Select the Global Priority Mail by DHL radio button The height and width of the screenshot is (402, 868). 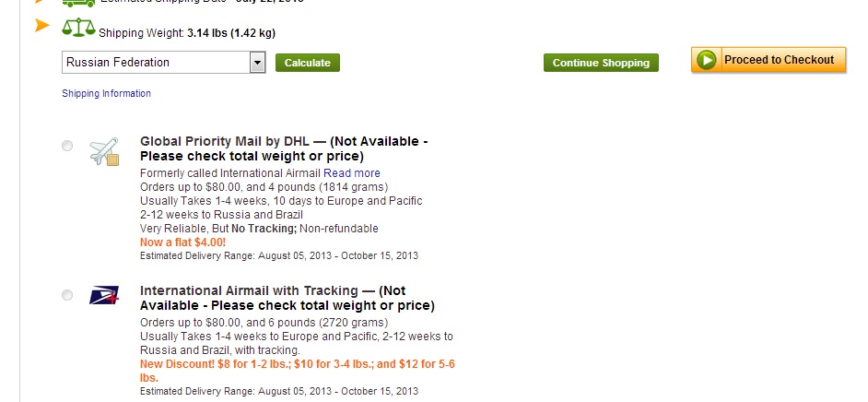67,146
